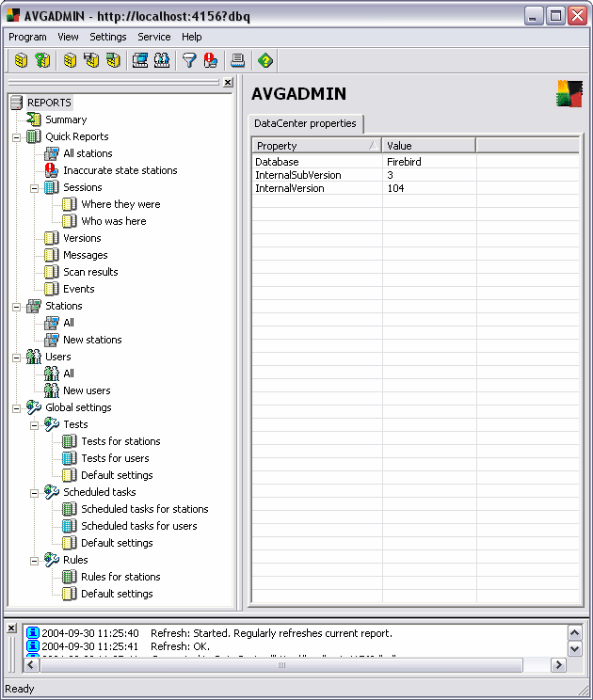Collapse the Quick Reports tree node
This screenshot has width=593, height=700.
pyautogui.click(x=17, y=136)
